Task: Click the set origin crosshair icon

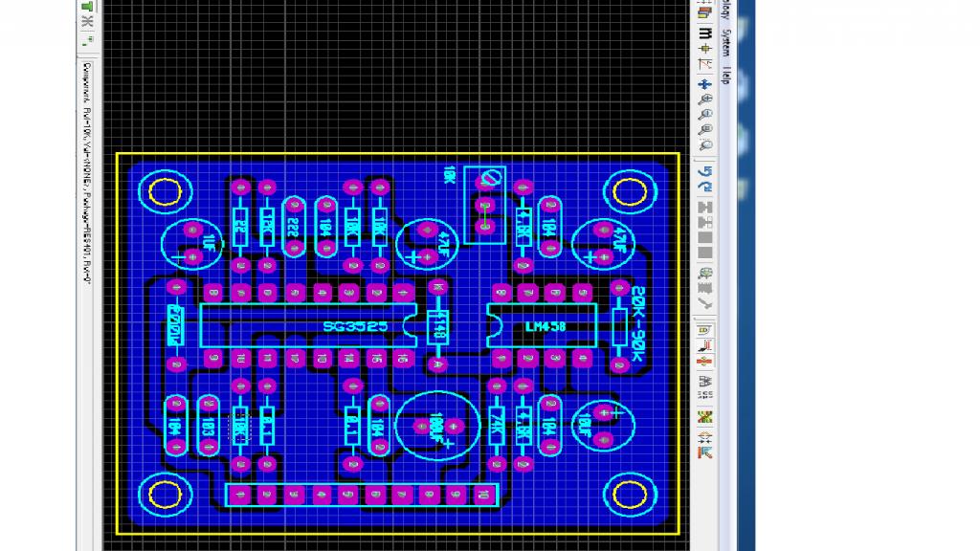Action: (705, 48)
